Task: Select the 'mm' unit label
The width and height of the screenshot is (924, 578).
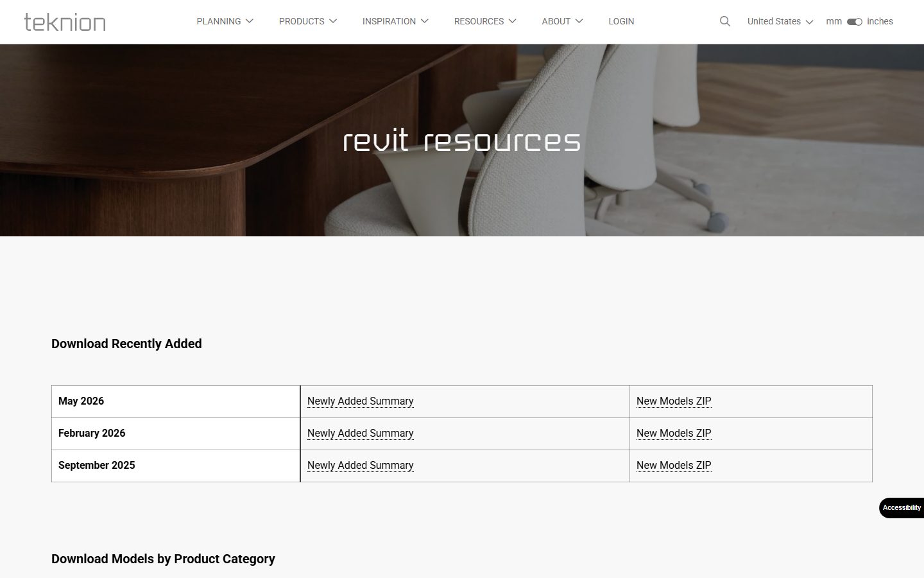Action: (834, 21)
